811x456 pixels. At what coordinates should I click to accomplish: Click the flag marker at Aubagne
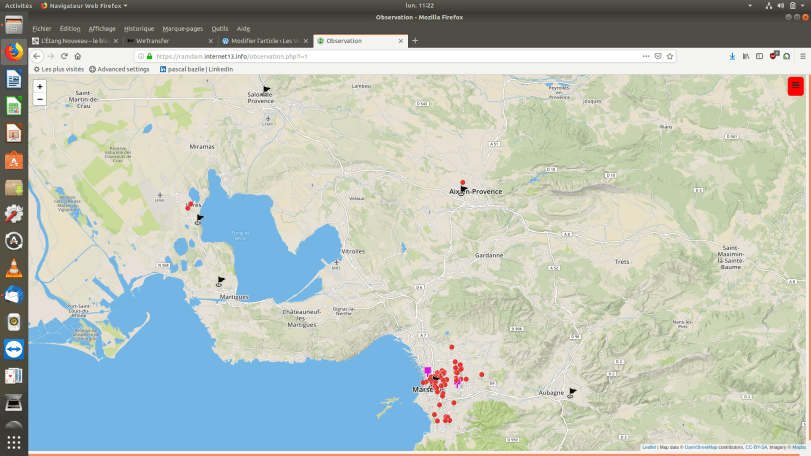click(573, 391)
